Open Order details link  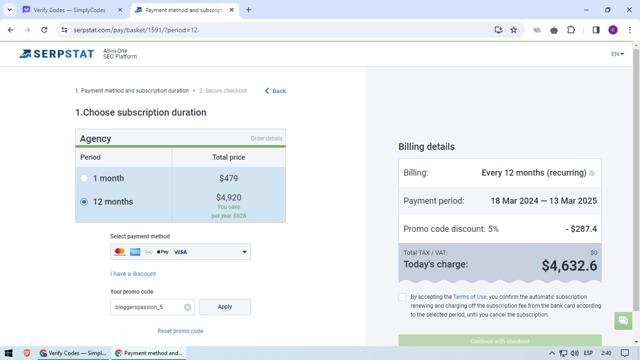coord(267,139)
